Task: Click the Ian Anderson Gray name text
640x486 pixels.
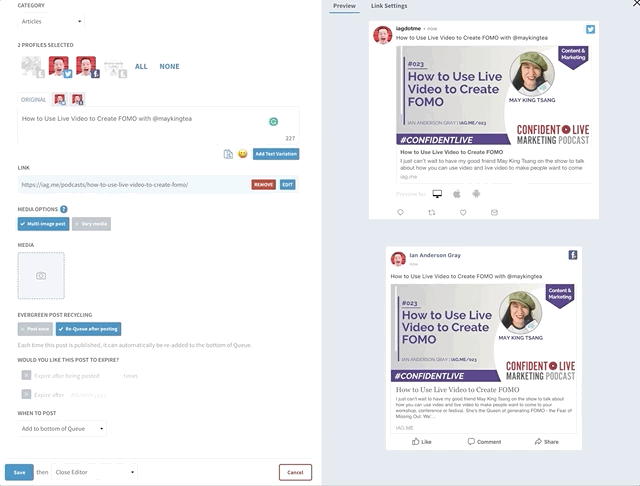Action: coord(435,255)
